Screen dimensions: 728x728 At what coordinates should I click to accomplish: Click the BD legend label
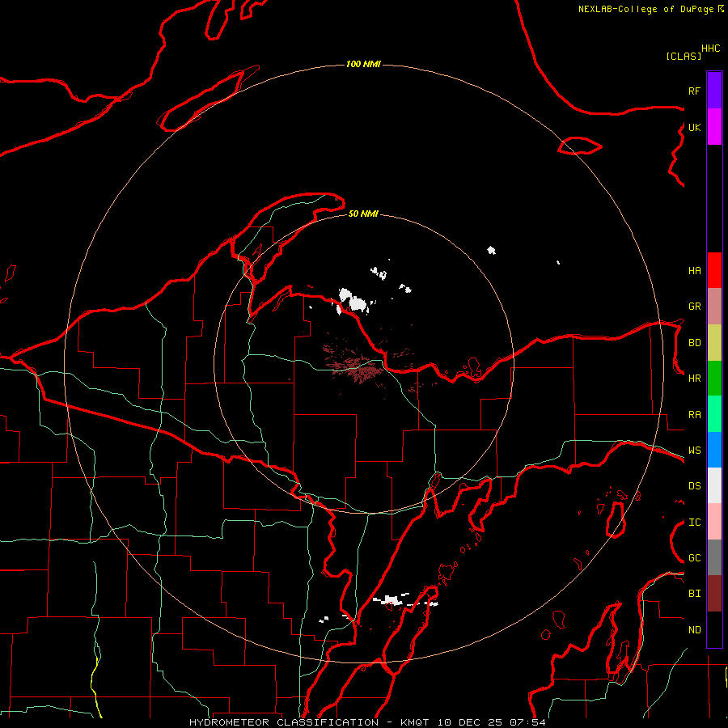pyautogui.click(x=694, y=343)
